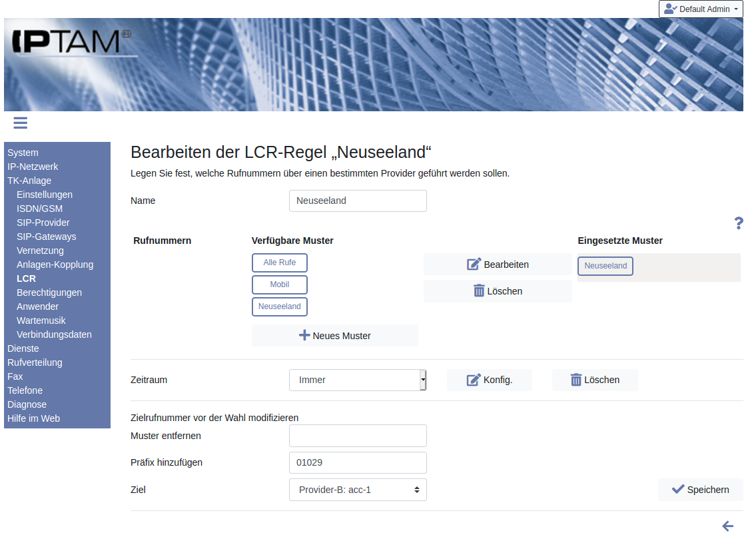Click the question mark help icon
This screenshot has width=756, height=543.
click(x=738, y=223)
